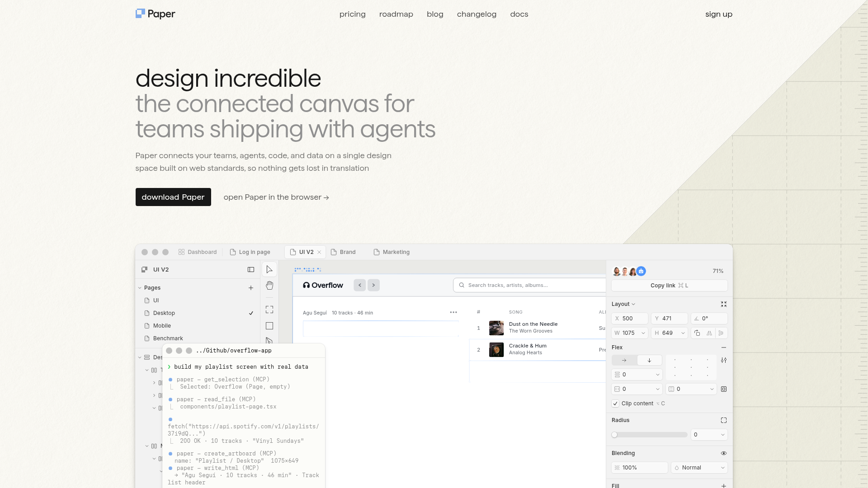Collapse the Pages section

140,288
